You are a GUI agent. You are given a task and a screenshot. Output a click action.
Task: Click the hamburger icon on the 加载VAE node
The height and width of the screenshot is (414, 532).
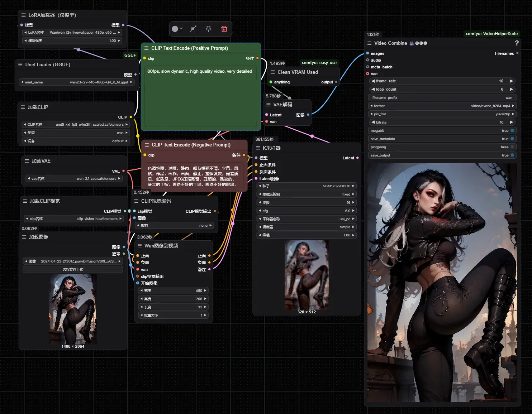(27, 161)
